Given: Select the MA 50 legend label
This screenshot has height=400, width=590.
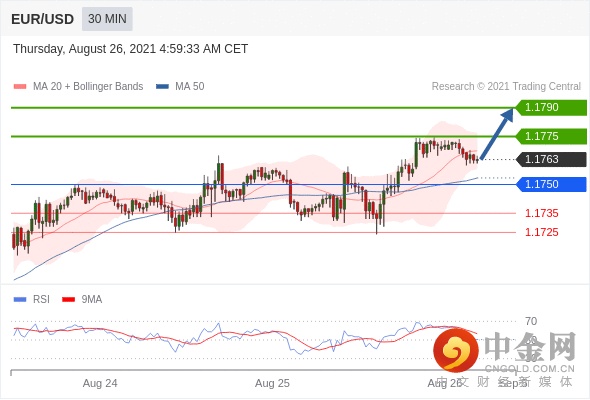Looking at the screenshot, I should [x=190, y=87].
